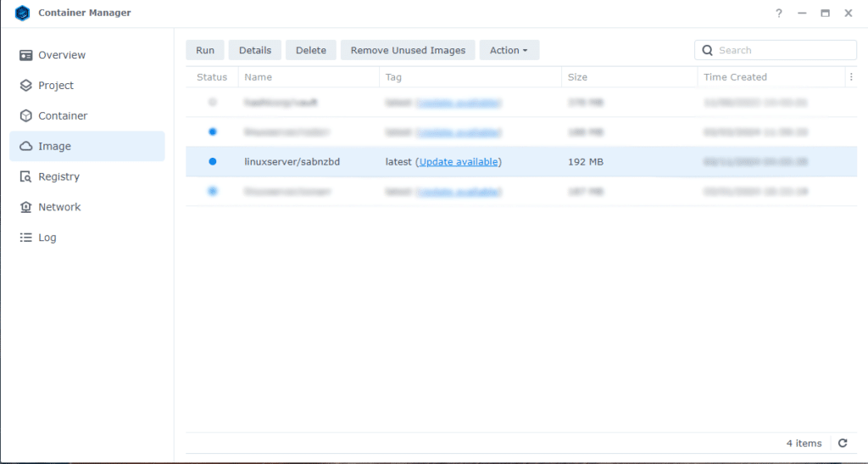Screen dimensions: 868x464
Task: Click the Log list icon
Action: [x=25, y=238]
